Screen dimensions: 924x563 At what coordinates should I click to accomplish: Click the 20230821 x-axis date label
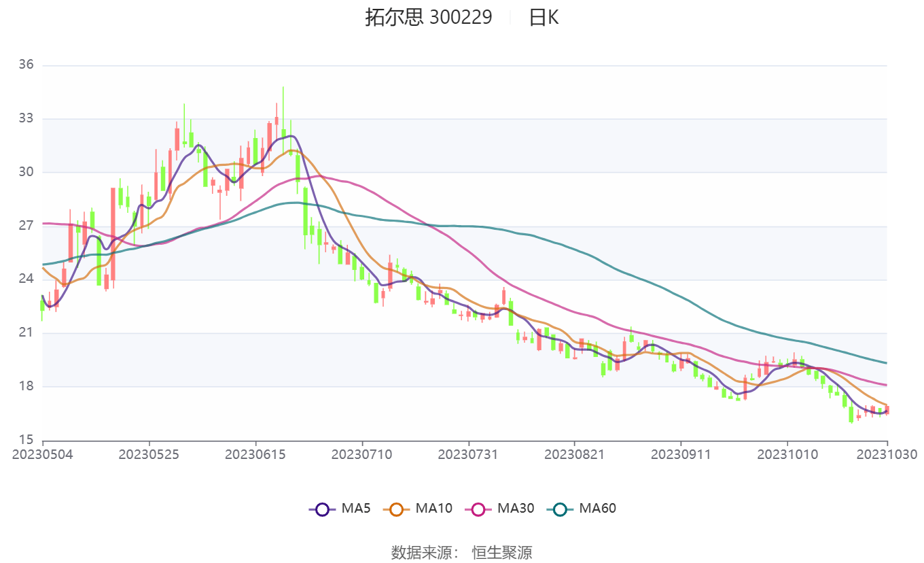[x=574, y=454]
